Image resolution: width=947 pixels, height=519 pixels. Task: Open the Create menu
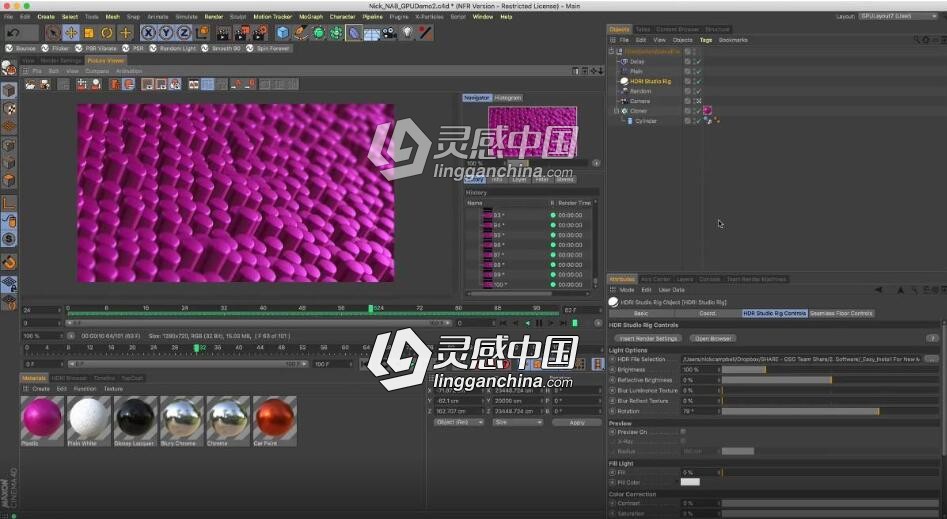click(46, 17)
